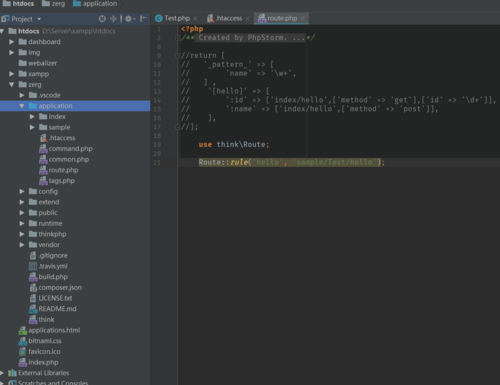
Task: Select the think file
Action: pyautogui.click(x=42, y=319)
